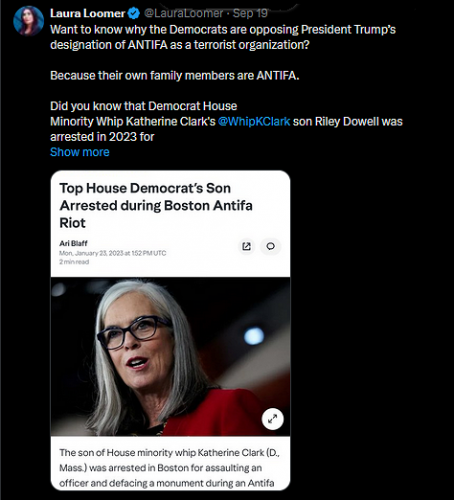454x500 pixels.
Task: Open the Sep 19 post timestamp
Action: [250, 13]
